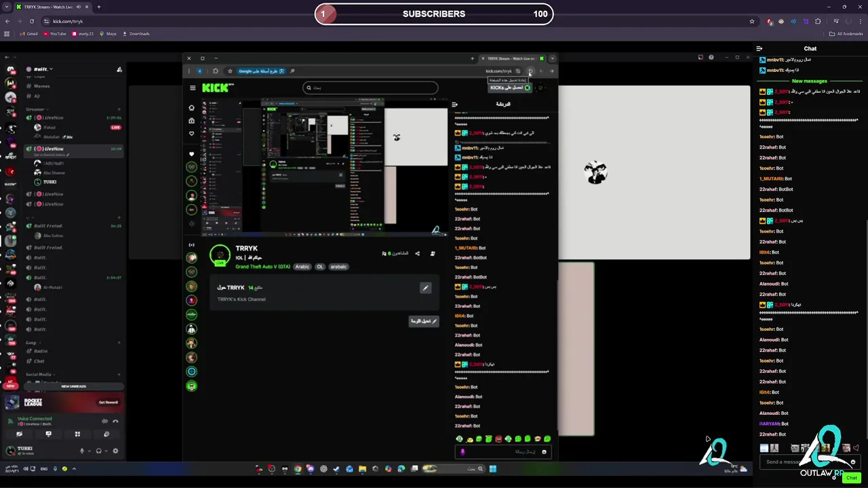Reload the kick.com/trryk page in outer Chrome
This screenshot has height=488, width=868.
point(31,21)
